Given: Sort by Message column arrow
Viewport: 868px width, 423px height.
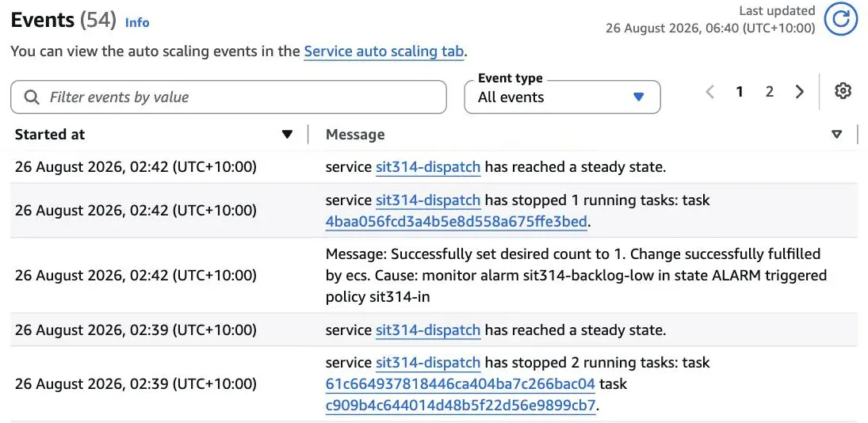Looking at the screenshot, I should point(837,135).
